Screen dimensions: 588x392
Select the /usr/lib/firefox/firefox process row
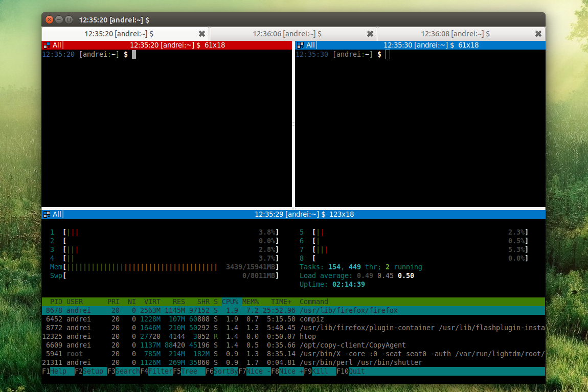pos(293,310)
